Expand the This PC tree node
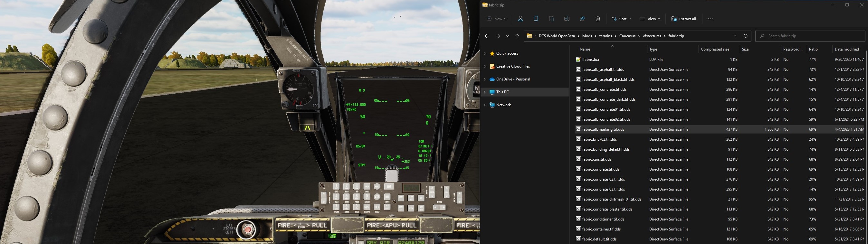 pos(484,92)
